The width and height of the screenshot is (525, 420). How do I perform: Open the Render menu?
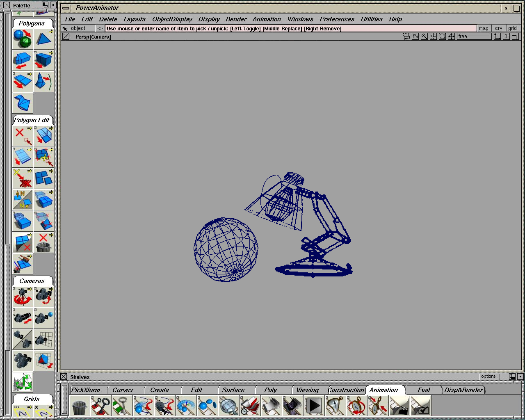point(236,19)
